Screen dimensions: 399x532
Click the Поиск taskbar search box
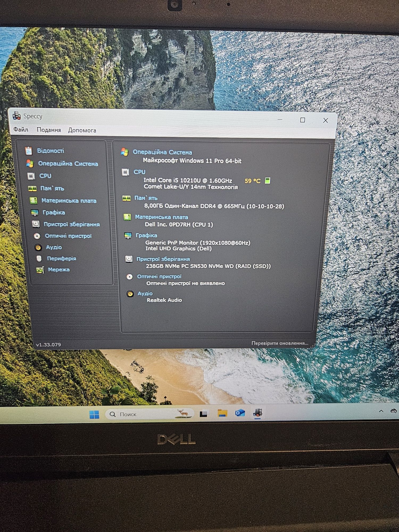pos(150,414)
